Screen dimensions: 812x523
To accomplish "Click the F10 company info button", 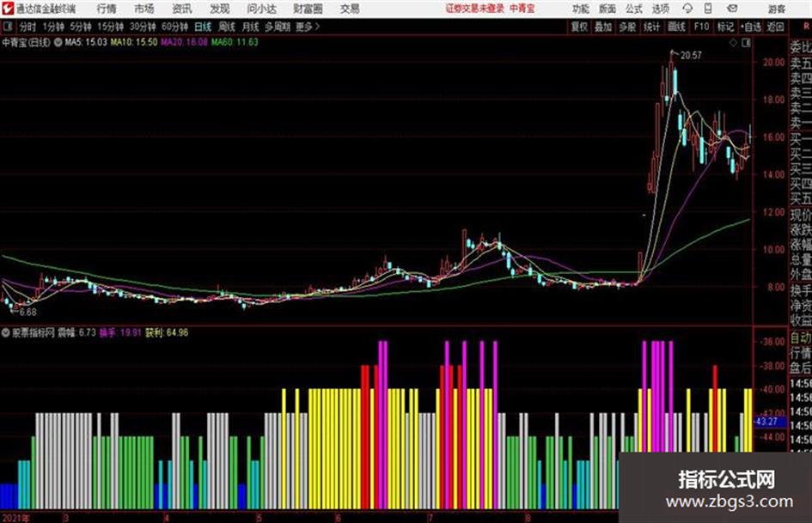I will (x=701, y=27).
